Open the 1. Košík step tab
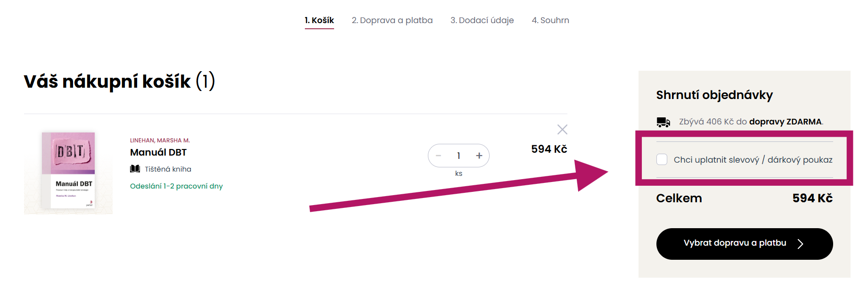The width and height of the screenshot is (868, 289). point(319,20)
